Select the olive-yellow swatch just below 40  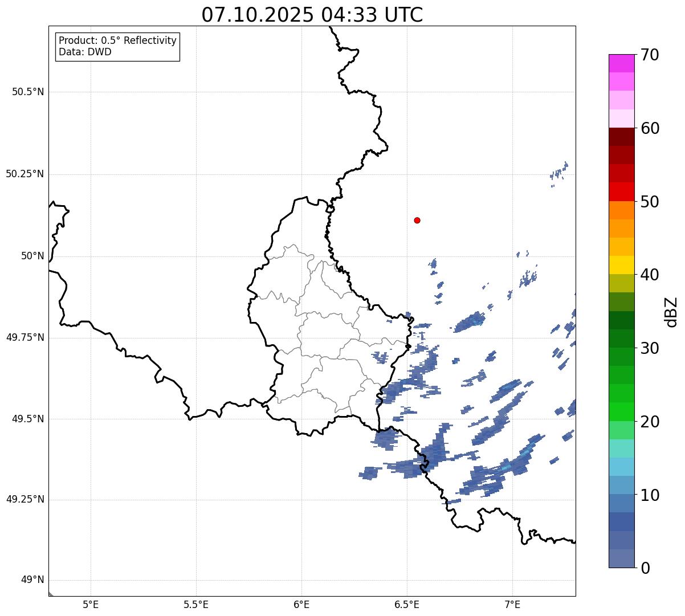coord(622,283)
